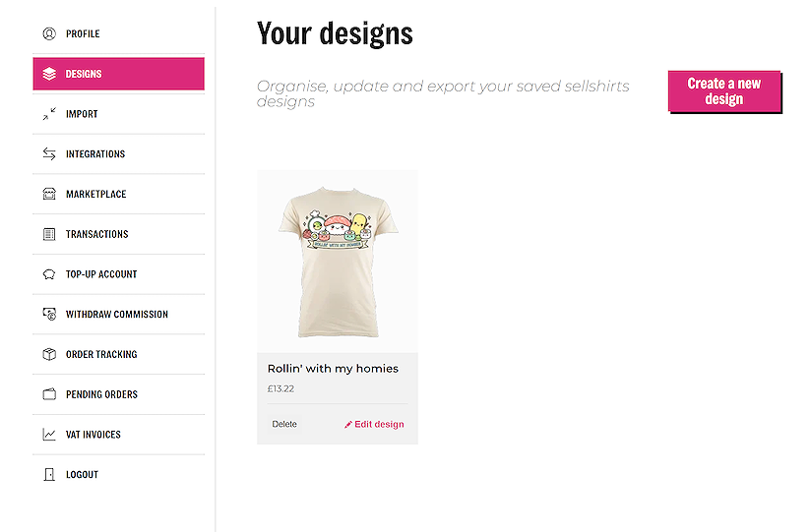Click the Profile user icon
This screenshot has height=532, width=811.
(x=49, y=34)
